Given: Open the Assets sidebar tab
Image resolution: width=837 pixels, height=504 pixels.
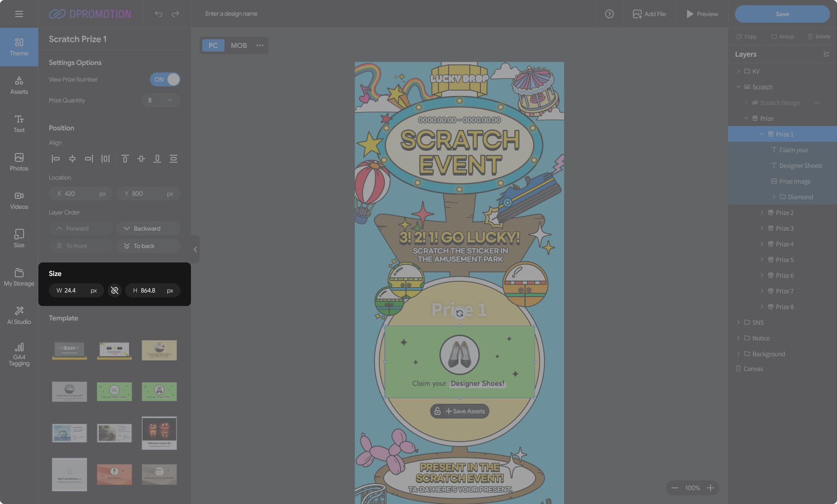Looking at the screenshot, I should tap(19, 85).
